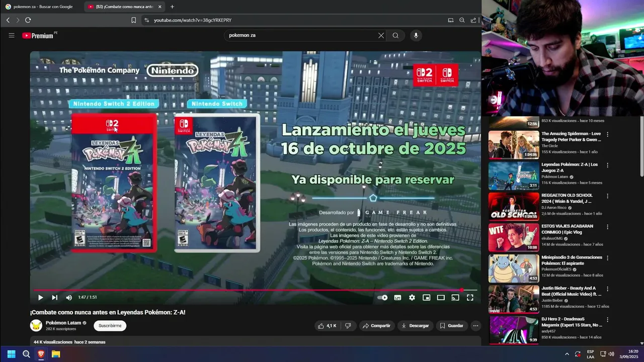This screenshot has width=644, height=362.
Task: Open options menu for ESTOS VIAJES ACABARAN video
Action: point(608,227)
